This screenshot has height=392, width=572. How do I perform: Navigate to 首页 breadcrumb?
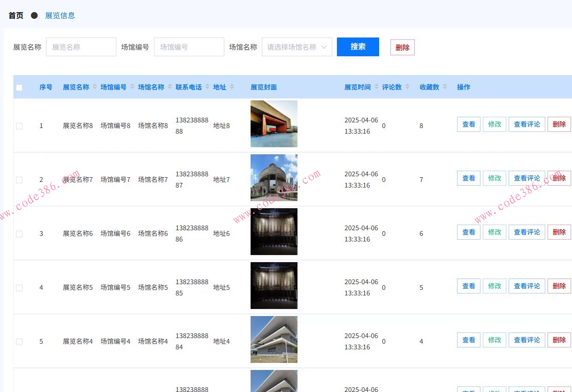15,15
